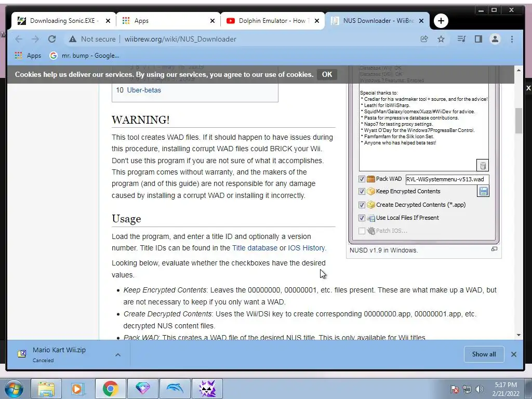Toggle Use Local Files If Present checkbox
This screenshot has width=532, height=399.
(x=362, y=218)
